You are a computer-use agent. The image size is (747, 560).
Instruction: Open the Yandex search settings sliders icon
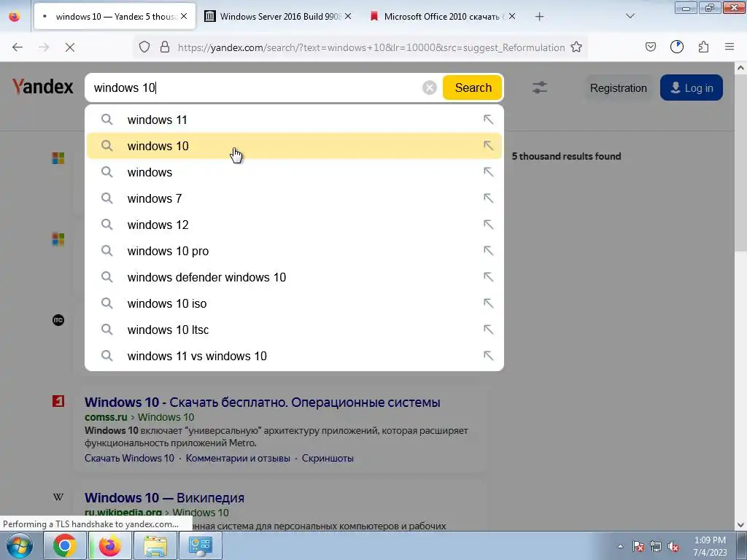(x=539, y=87)
